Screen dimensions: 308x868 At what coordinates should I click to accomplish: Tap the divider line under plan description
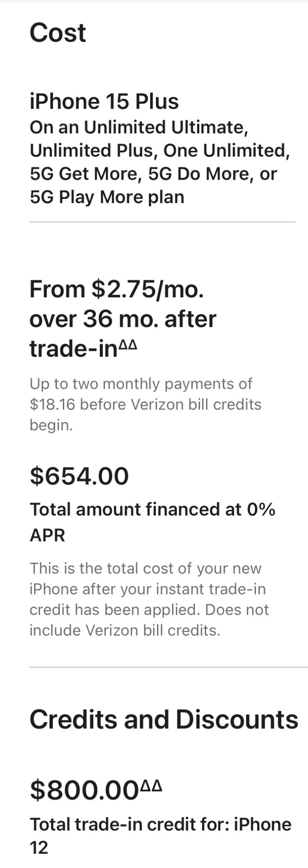(x=162, y=222)
